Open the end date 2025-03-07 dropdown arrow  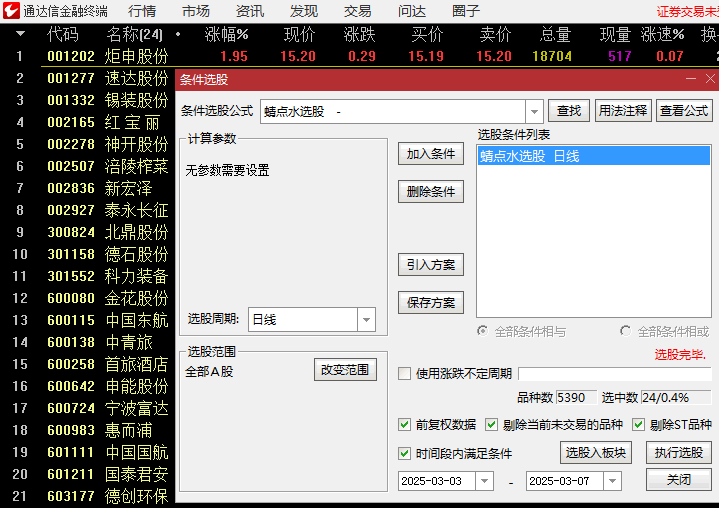coord(612,481)
